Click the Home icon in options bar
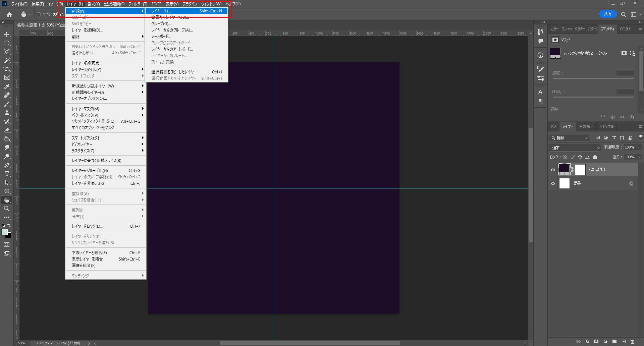644x346 pixels. (x=9, y=14)
